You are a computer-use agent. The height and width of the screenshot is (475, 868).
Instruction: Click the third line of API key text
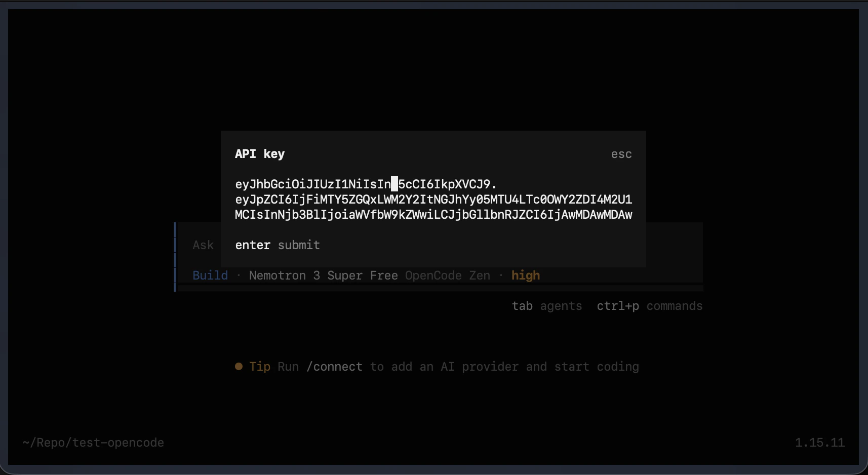tap(433, 215)
